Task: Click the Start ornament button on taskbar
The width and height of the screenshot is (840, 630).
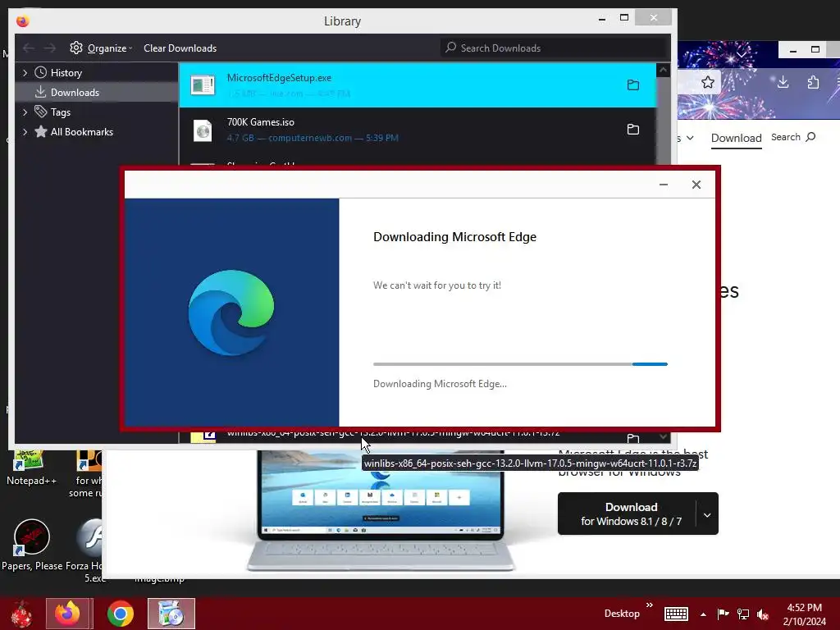Action: tap(21, 614)
